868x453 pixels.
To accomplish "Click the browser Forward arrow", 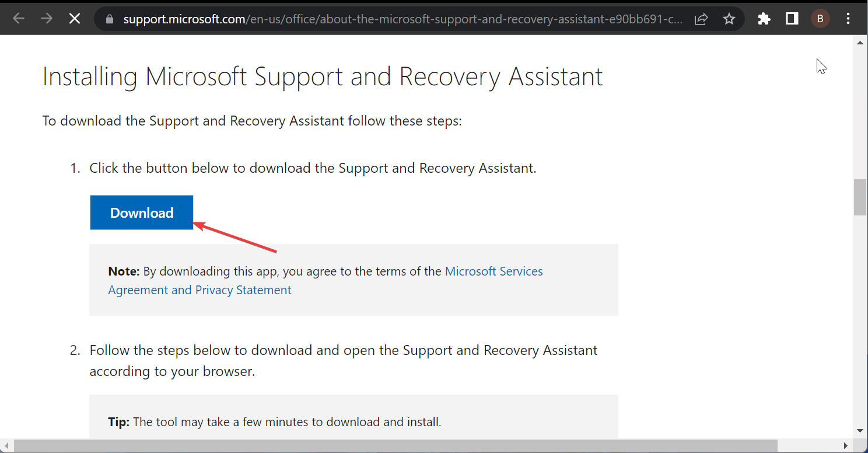I will pyautogui.click(x=46, y=19).
